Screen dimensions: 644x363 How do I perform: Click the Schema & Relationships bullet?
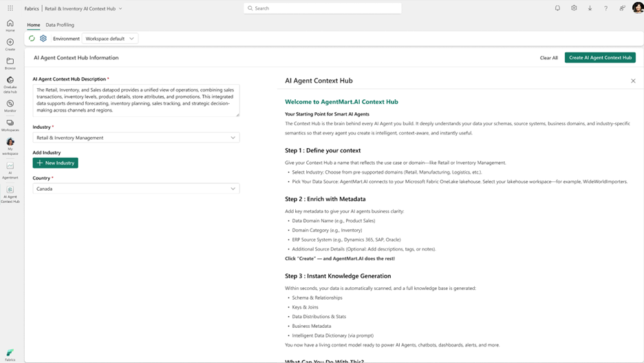[317, 298]
